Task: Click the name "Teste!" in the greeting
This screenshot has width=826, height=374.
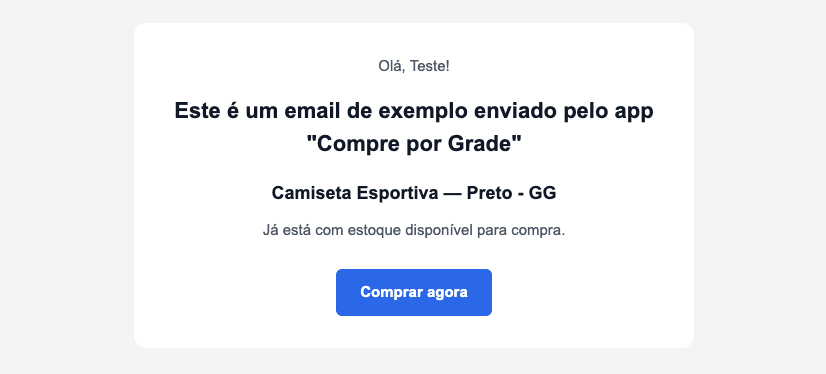Action: pos(430,67)
